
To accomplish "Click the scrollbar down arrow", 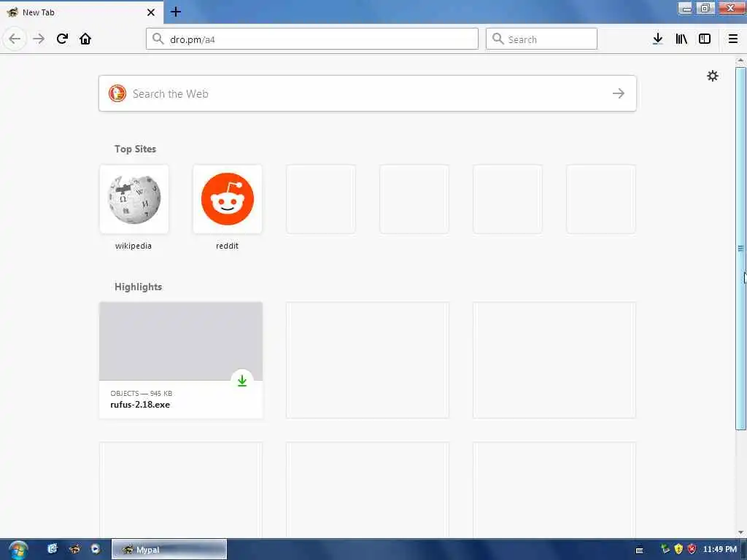I will pyautogui.click(x=740, y=532).
